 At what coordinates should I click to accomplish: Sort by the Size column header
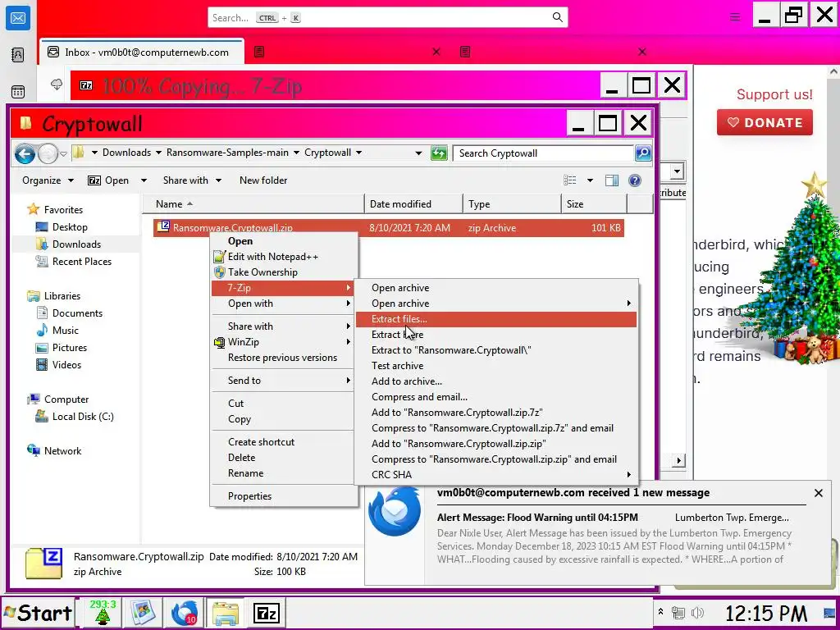tap(594, 204)
